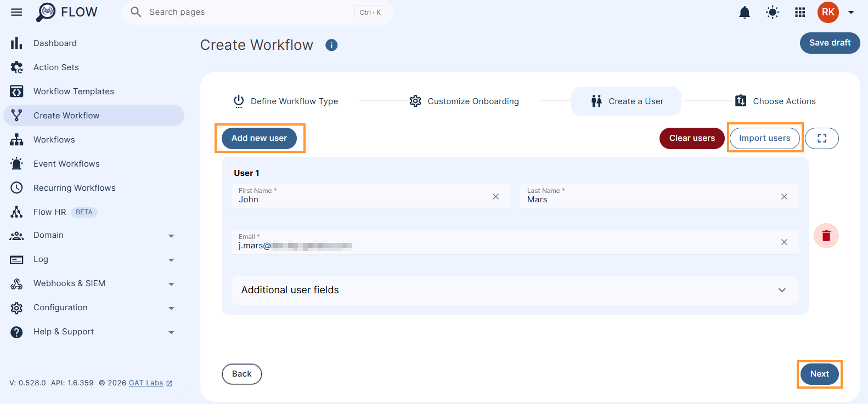This screenshot has width=868, height=404.
Task: Click the FLOW logo
Action: tap(67, 12)
